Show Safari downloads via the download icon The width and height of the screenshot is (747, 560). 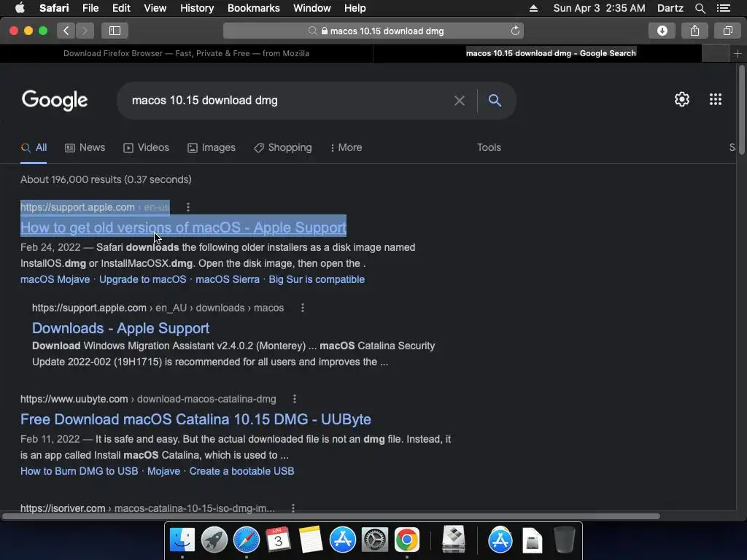[662, 31]
